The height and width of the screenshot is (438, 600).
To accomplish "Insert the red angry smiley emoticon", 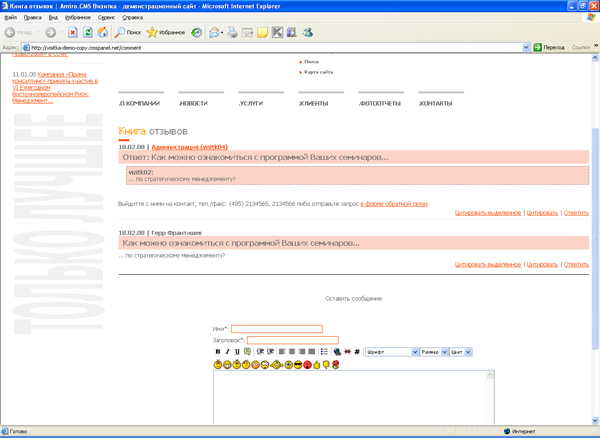I will [309, 365].
